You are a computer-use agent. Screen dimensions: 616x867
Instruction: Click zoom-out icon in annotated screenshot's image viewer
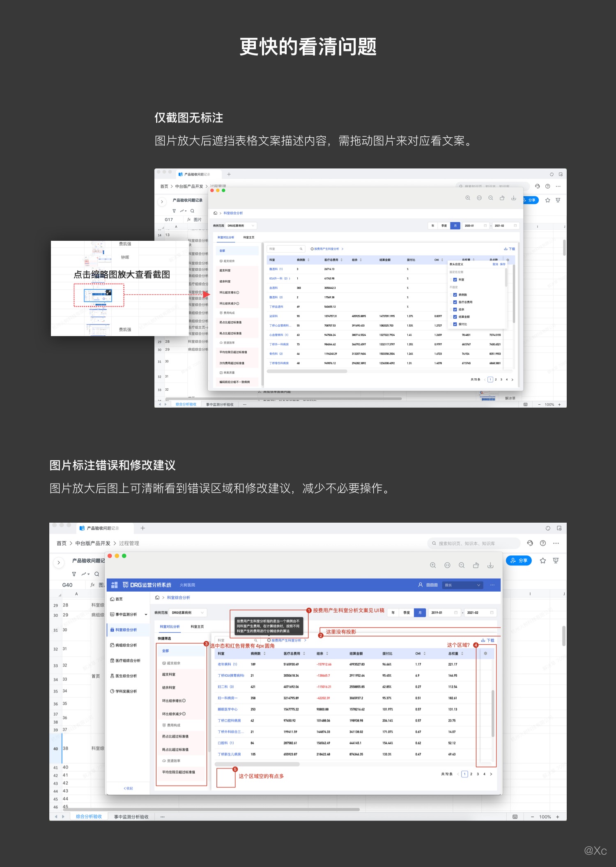point(462,565)
